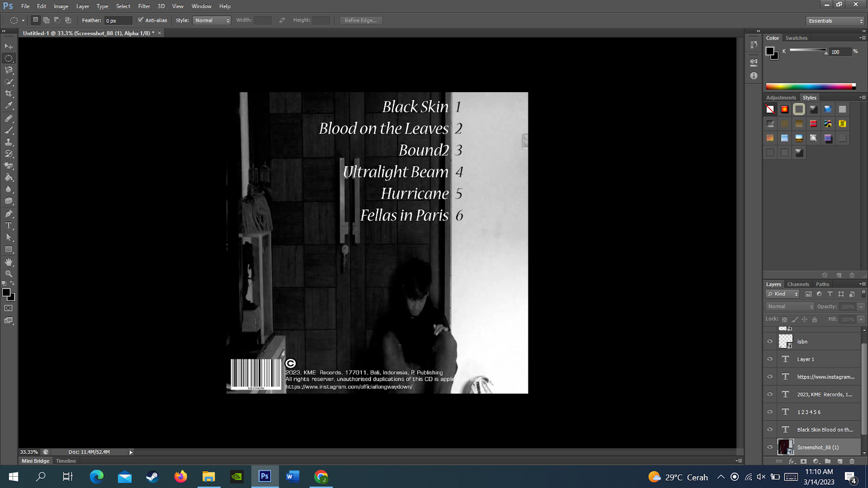
Task: Click the Feather input field
Action: tap(118, 21)
